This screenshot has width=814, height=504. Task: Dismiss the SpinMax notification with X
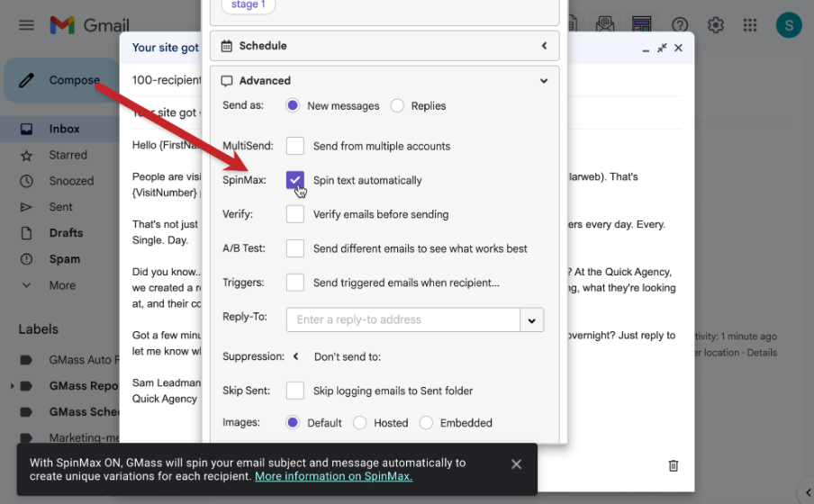[x=516, y=464]
